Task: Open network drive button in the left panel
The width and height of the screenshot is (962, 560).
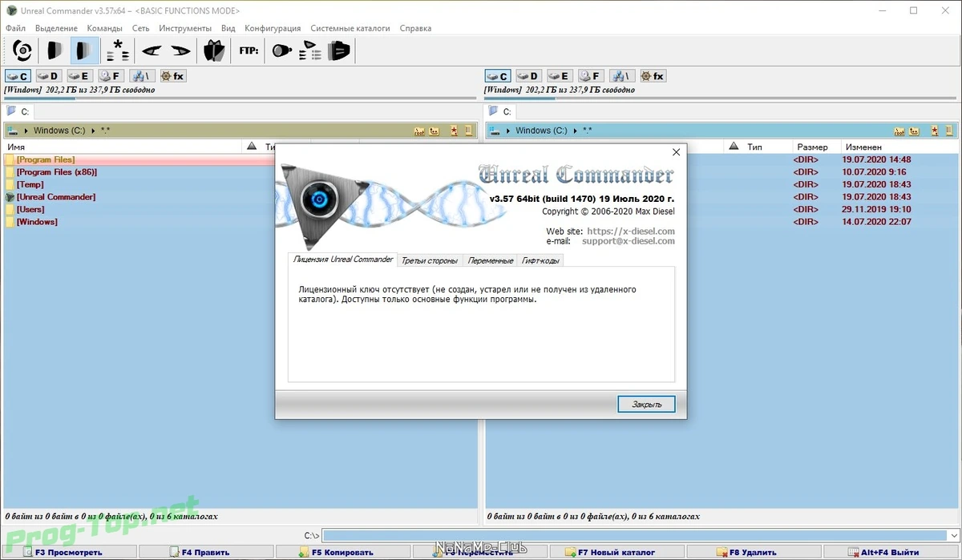Action: 141,76
